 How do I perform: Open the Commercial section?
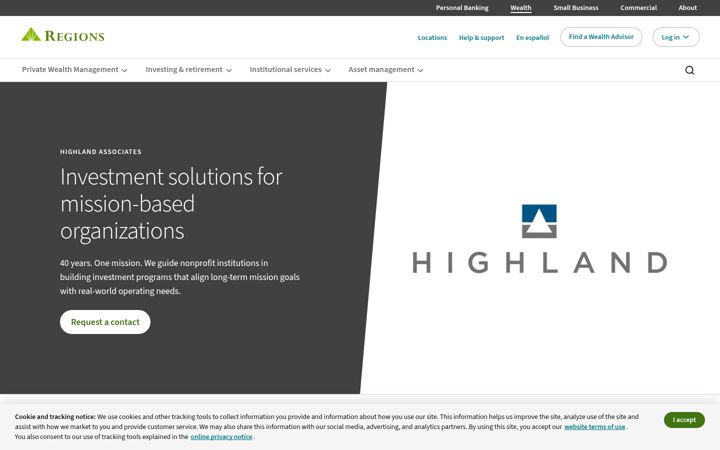638,8
